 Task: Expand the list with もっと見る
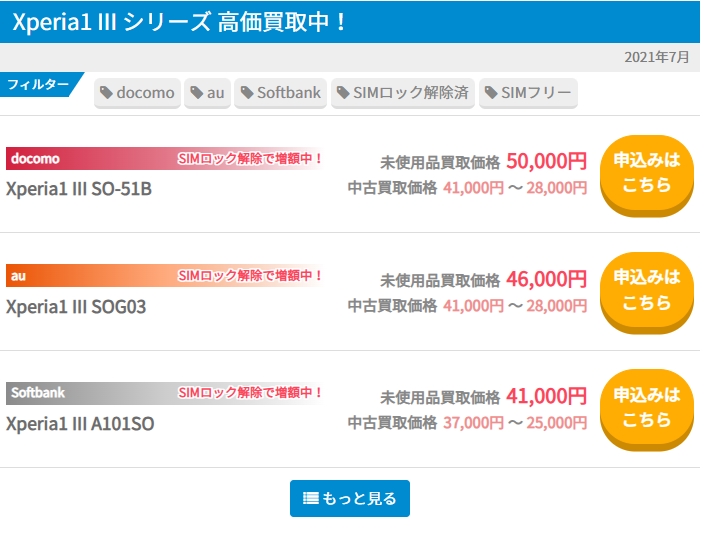pyautogui.click(x=350, y=499)
